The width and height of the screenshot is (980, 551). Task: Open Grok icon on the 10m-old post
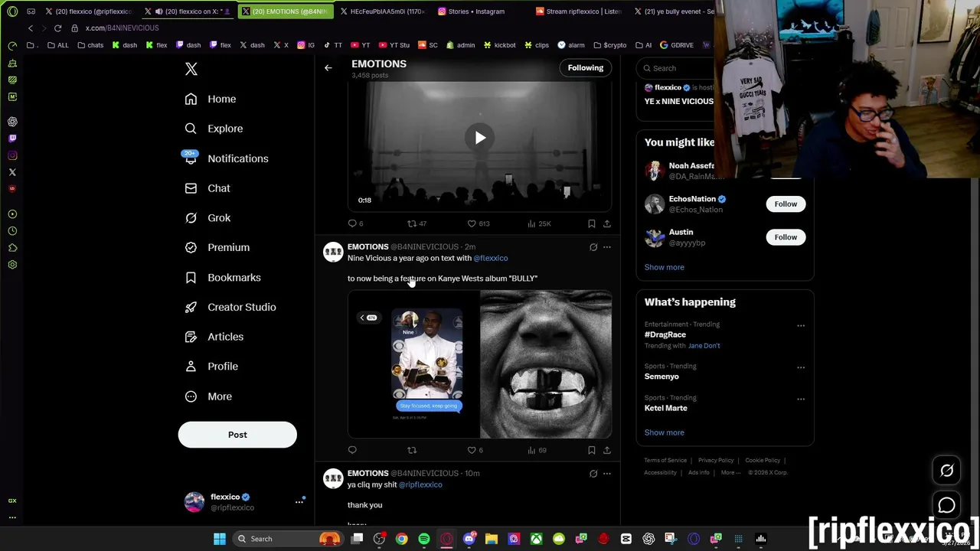tap(593, 474)
